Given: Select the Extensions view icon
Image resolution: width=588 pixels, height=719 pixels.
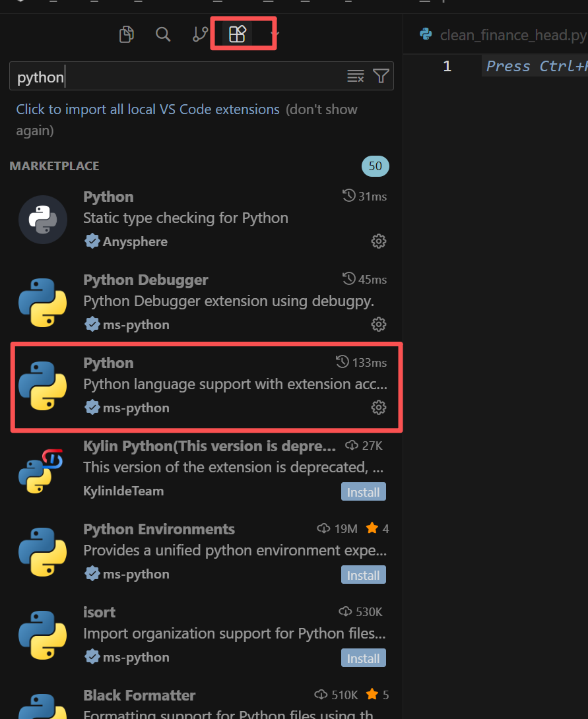Looking at the screenshot, I should (x=237, y=34).
